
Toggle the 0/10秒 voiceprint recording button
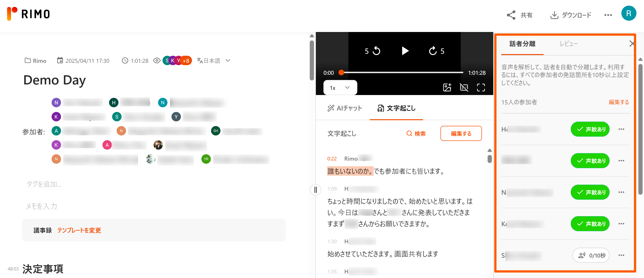point(591,255)
